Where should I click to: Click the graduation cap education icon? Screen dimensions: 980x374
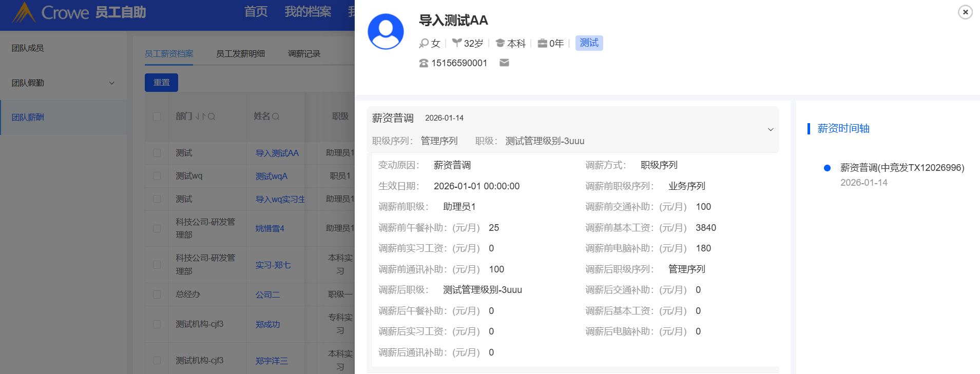point(500,43)
